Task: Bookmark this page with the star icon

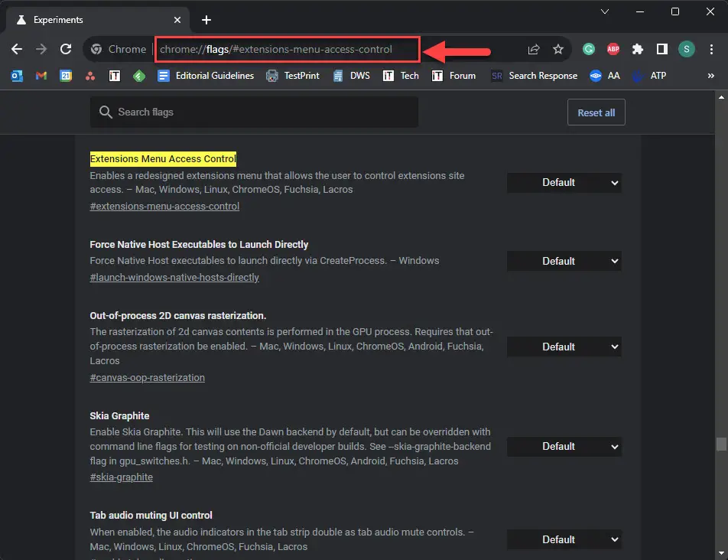Action: 558,49
